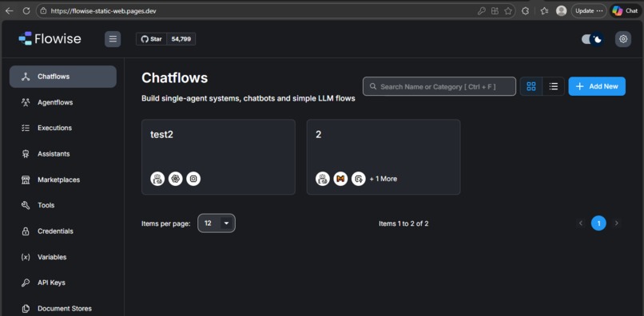This screenshot has width=644, height=316.
Task: Open browser favorites list icon
Action: [x=545, y=11]
